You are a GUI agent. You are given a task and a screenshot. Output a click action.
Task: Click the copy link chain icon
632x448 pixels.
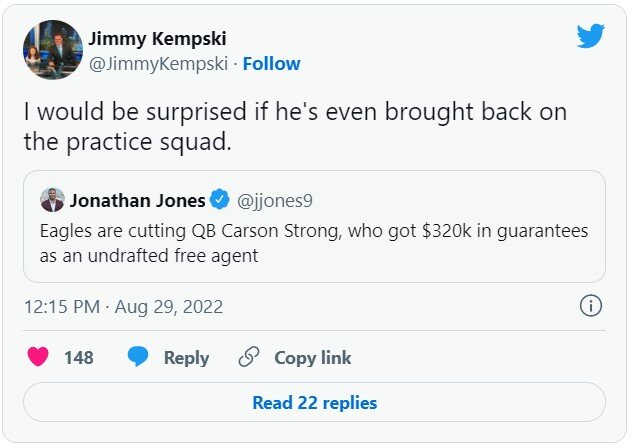point(249,357)
